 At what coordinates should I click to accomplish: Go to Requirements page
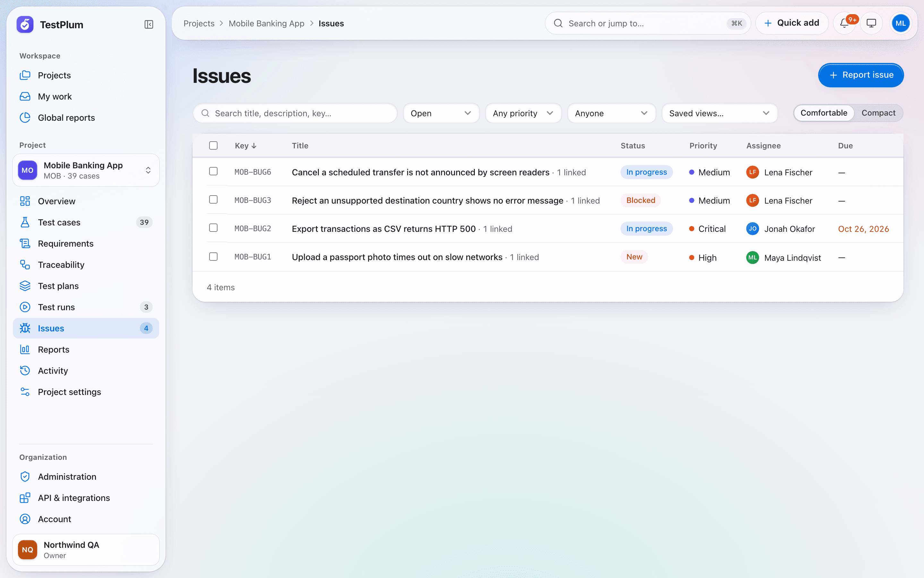(x=86, y=243)
